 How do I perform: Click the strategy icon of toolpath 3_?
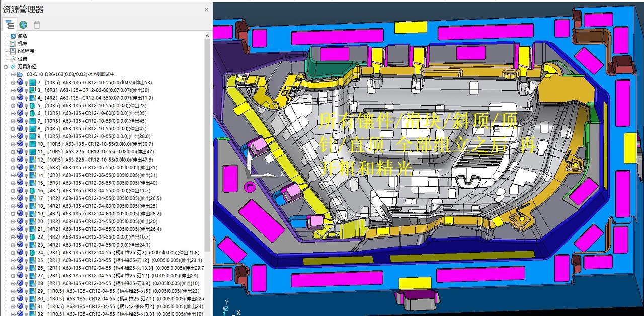point(33,90)
